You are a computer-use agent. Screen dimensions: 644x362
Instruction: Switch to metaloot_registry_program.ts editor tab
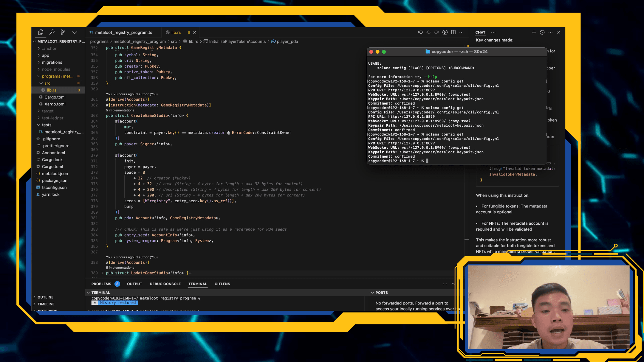[x=123, y=32]
